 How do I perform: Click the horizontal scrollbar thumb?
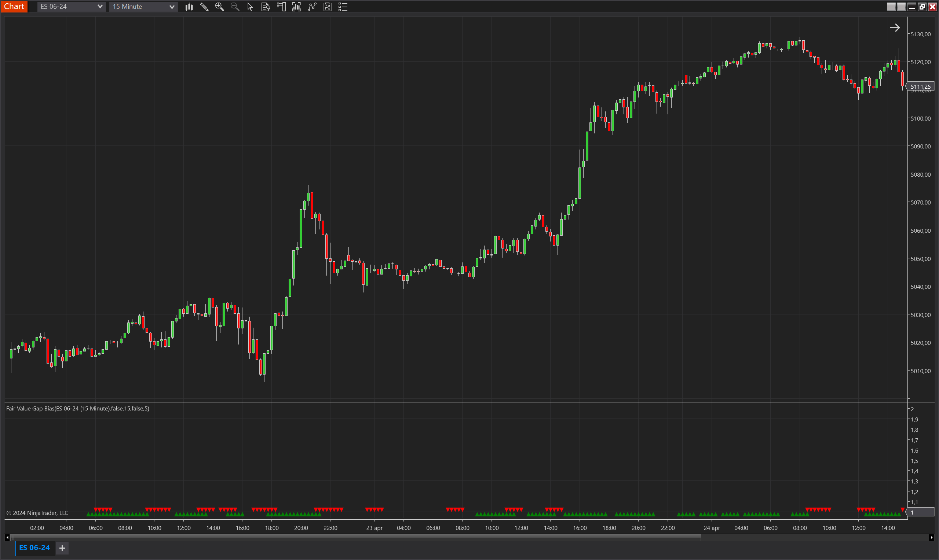(356, 538)
